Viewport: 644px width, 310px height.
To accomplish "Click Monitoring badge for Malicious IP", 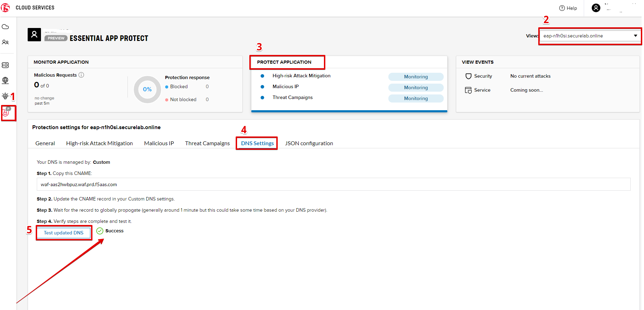I will [x=416, y=87].
